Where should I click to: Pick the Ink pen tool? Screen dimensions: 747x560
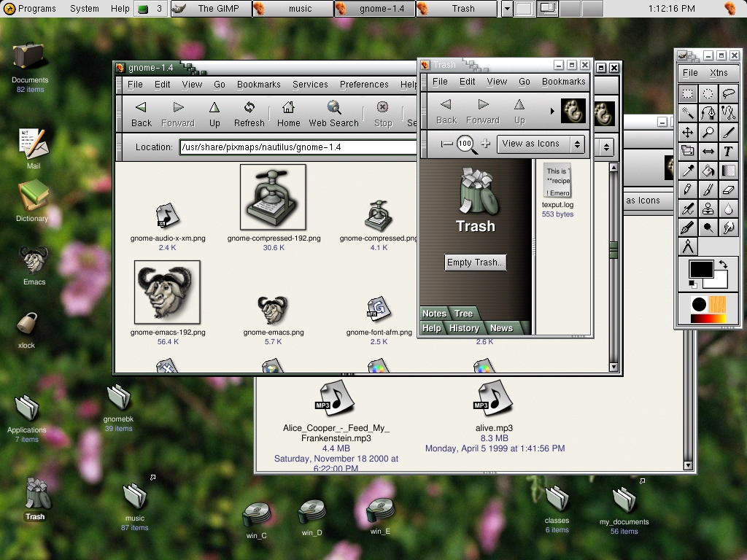point(687,227)
